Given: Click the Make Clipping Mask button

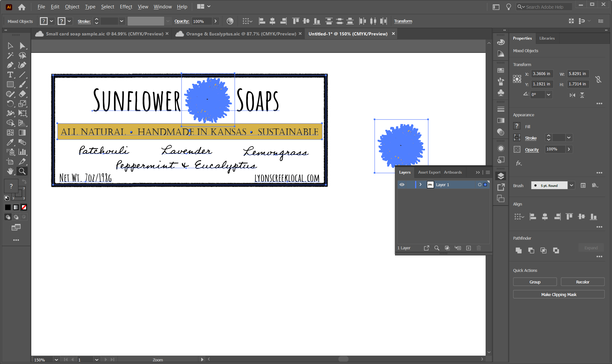Looking at the screenshot, I should pos(558,294).
